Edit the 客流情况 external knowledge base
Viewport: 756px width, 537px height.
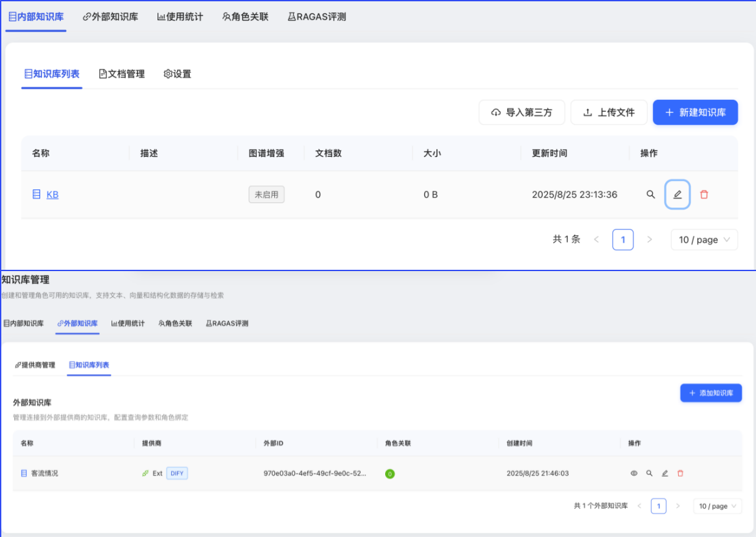(665, 473)
